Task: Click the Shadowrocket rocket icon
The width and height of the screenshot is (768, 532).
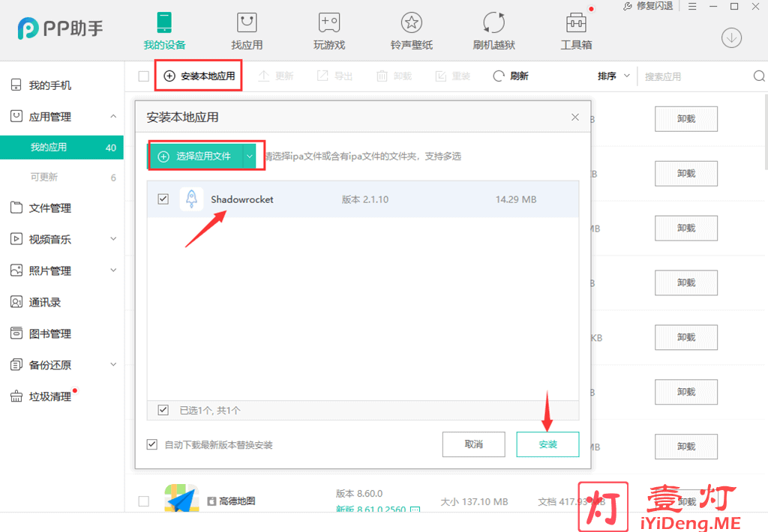Action: click(x=191, y=199)
